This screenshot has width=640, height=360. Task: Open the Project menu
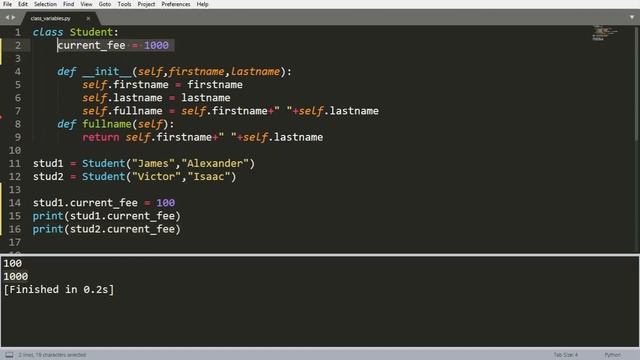click(146, 4)
